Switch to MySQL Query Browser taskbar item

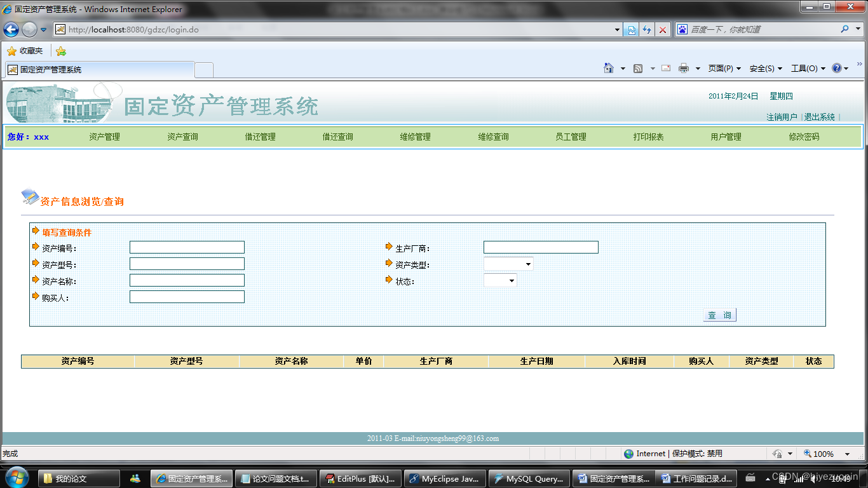529,478
